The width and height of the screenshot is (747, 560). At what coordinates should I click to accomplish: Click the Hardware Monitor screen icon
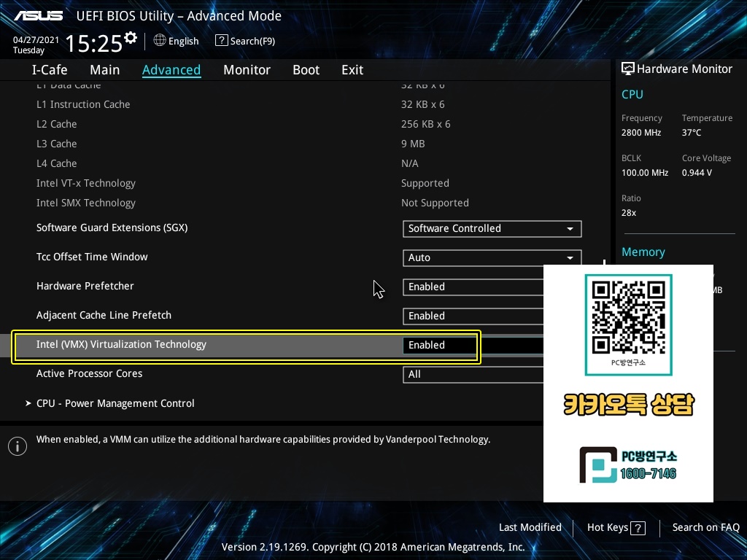click(x=628, y=69)
